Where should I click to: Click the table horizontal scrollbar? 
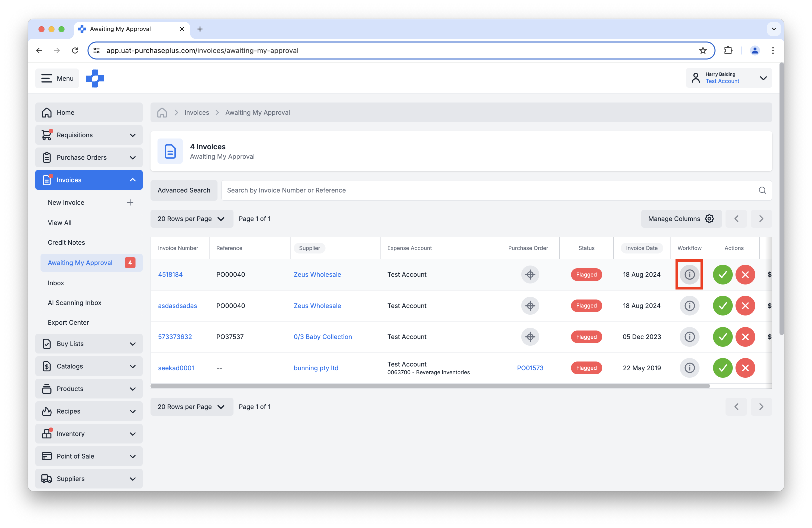pos(430,386)
